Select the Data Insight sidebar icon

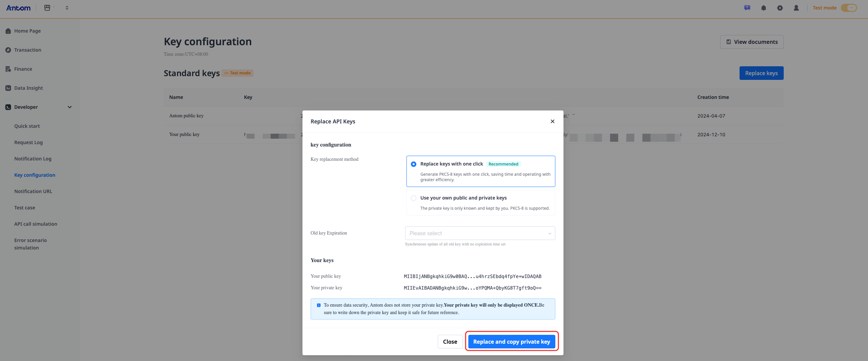(8, 88)
